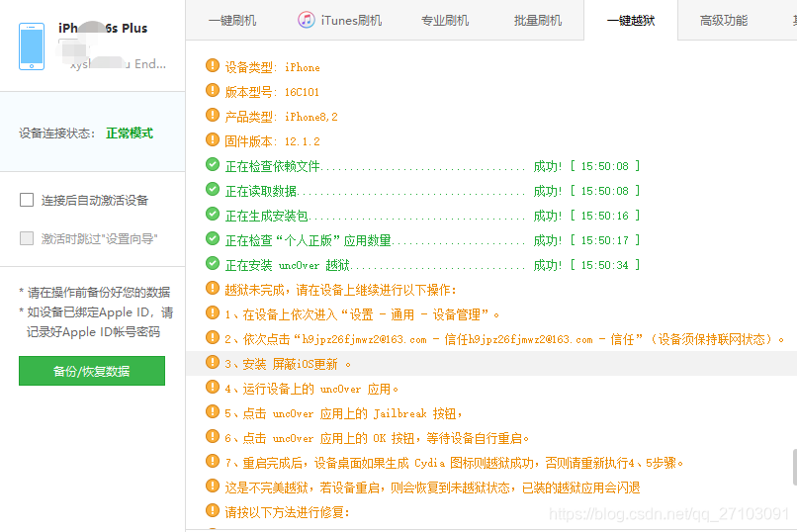Click the 5、点击 Jailbreak 按钮 log line
This screenshot has height=532, width=797.
(x=343, y=413)
